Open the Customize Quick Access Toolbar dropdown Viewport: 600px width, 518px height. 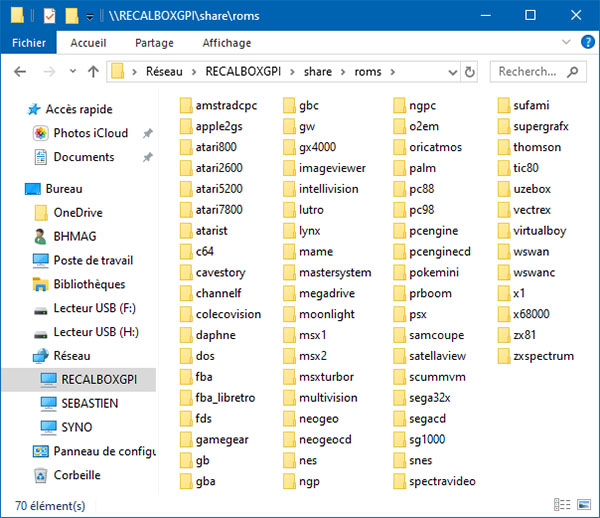pyautogui.click(x=90, y=17)
